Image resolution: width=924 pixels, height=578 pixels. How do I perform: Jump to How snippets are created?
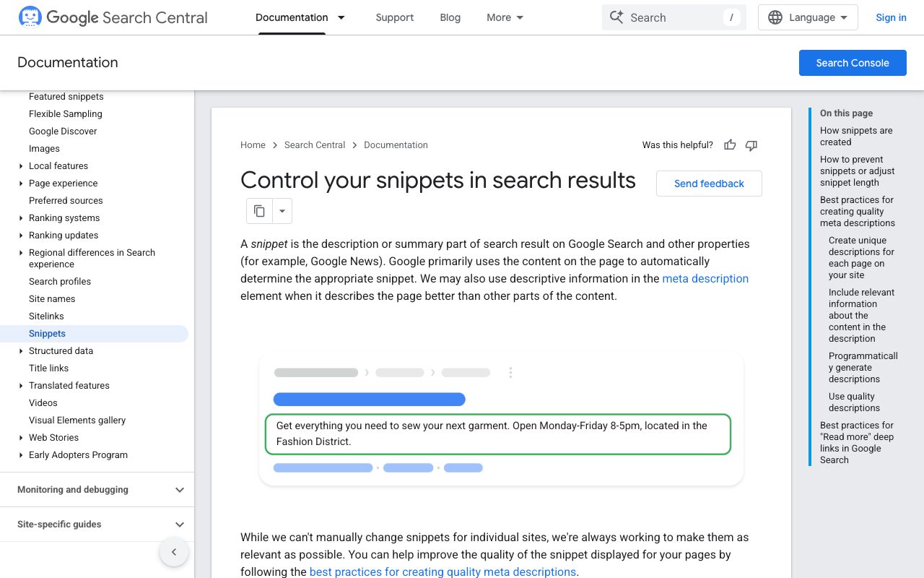coord(856,137)
